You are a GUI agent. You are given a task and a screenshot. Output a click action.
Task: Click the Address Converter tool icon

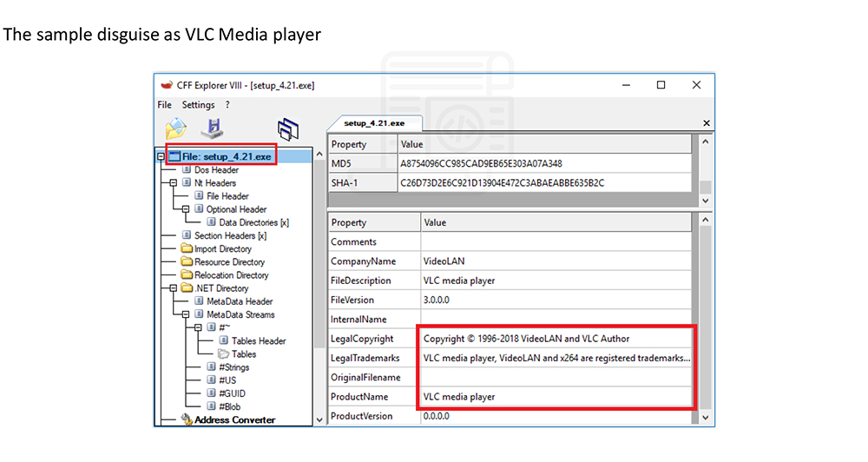click(x=187, y=419)
